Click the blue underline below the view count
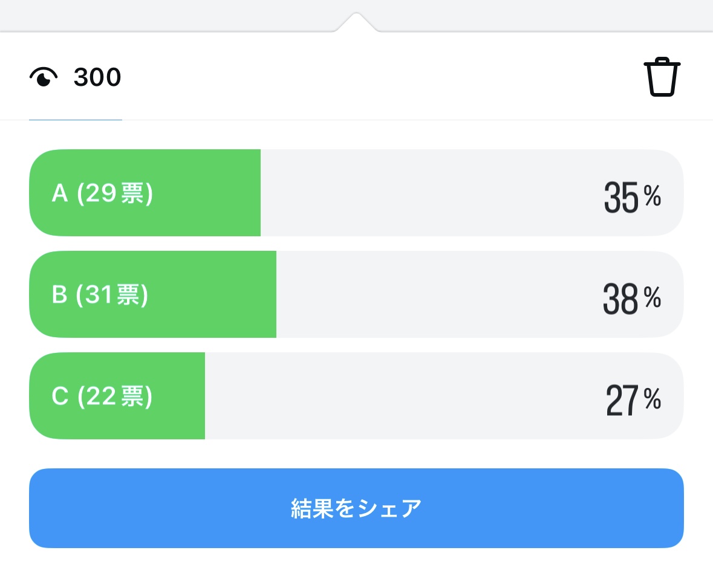713x588 pixels. pos(76,120)
